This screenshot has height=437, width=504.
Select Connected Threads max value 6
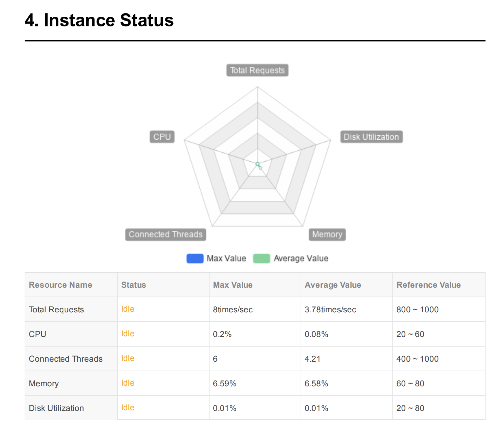tap(215, 359)
